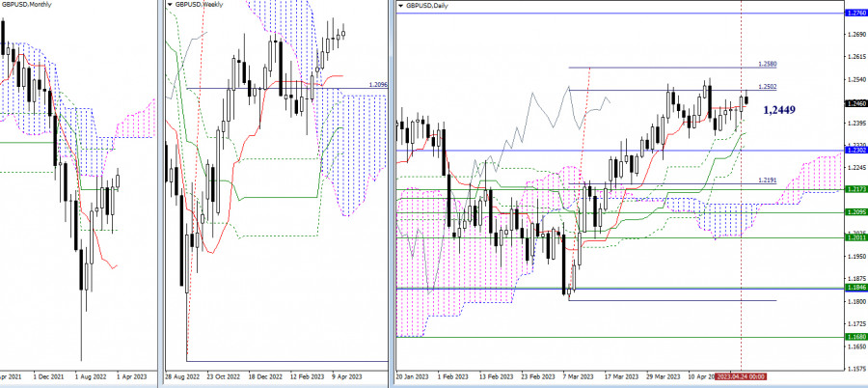Click the 9 Apr 2023 date on the weekly axis
Image resolution: width=868 pixels, height=388 pixels.
click(348, 376)
